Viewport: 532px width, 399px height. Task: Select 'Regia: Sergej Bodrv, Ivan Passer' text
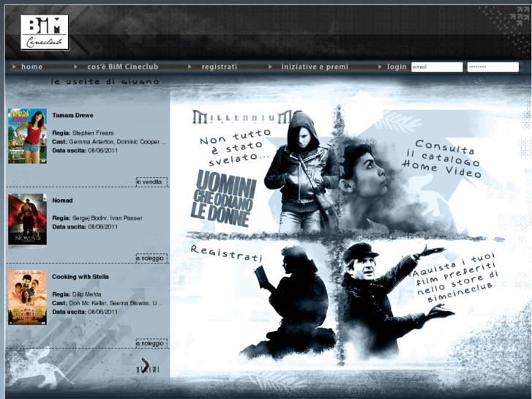97,218
